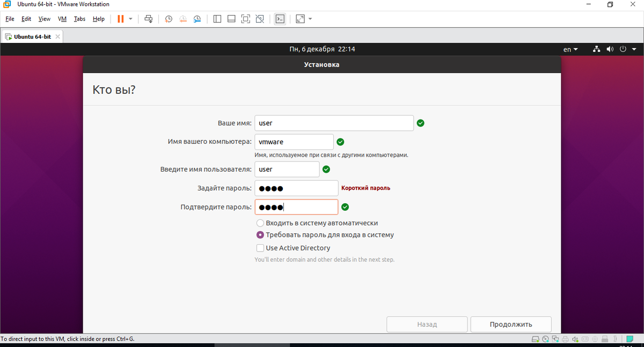Enter full screen mode icon

click(x=245, y=19)
